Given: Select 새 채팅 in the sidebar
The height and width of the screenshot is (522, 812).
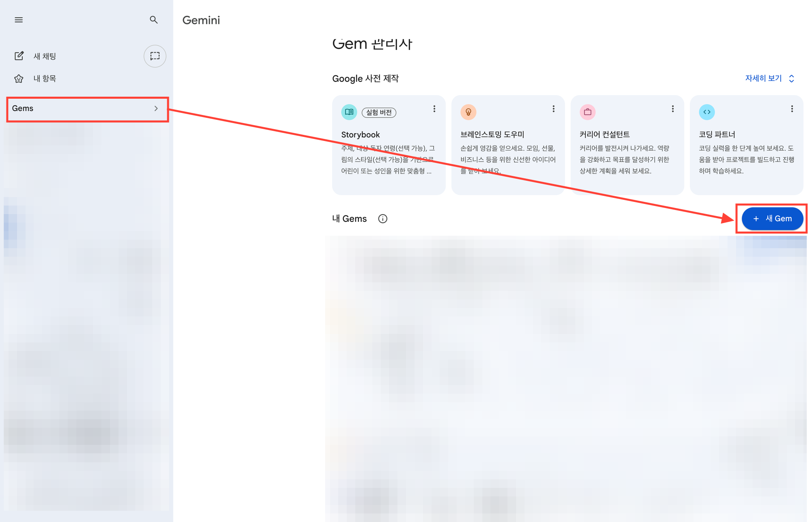Looking at the screenshot, I should (45, 56).
